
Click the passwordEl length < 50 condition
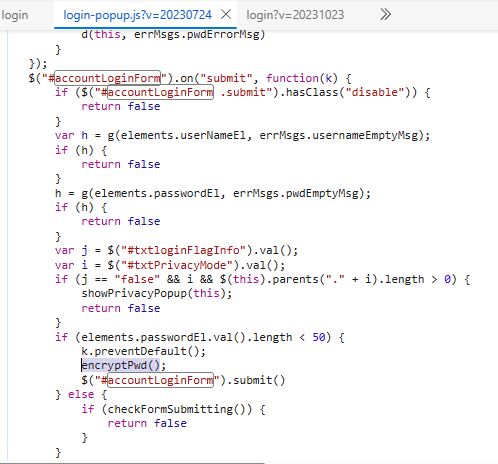pyautogui.click(x=200, y=337)
